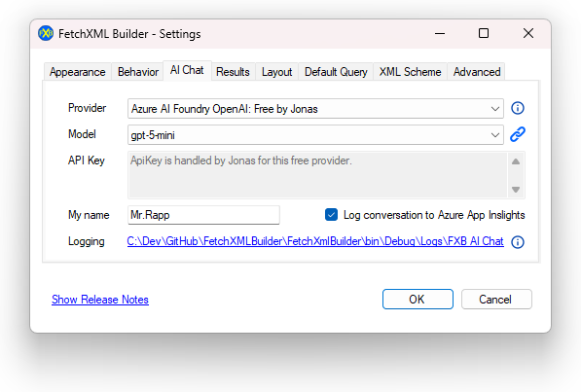The image size is (581, 392).
Task: Switch to the XML Scheme tab
Action: pyautogui.click(x=410, y=72)
